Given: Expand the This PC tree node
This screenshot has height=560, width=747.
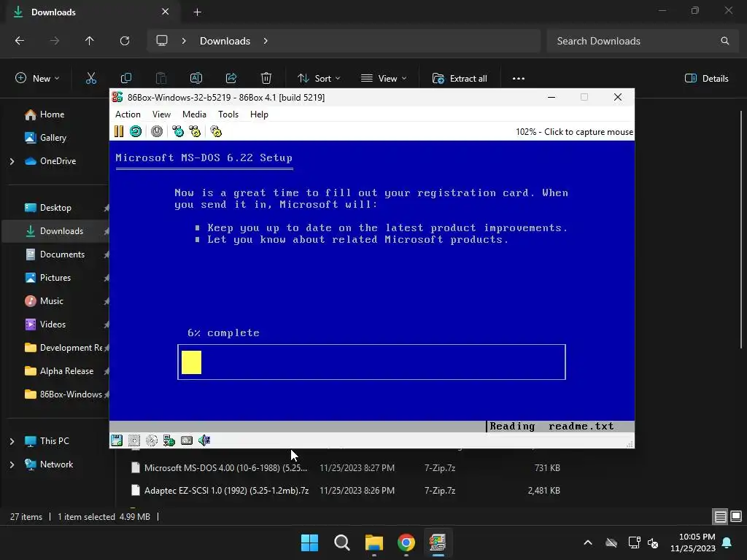Looking at the screenshot, I should 12,441.
